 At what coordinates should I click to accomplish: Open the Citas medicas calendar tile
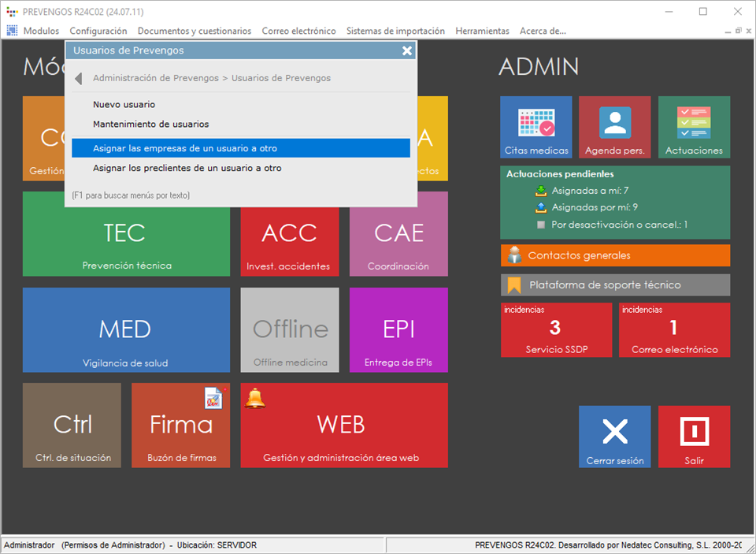[535, 127]
